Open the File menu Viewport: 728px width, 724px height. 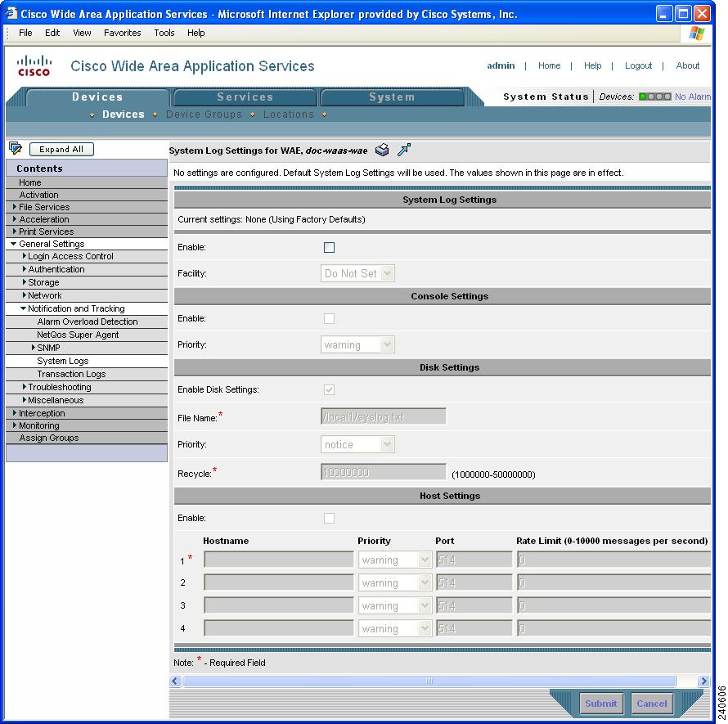pyautogui.click(x=25, y=33)
